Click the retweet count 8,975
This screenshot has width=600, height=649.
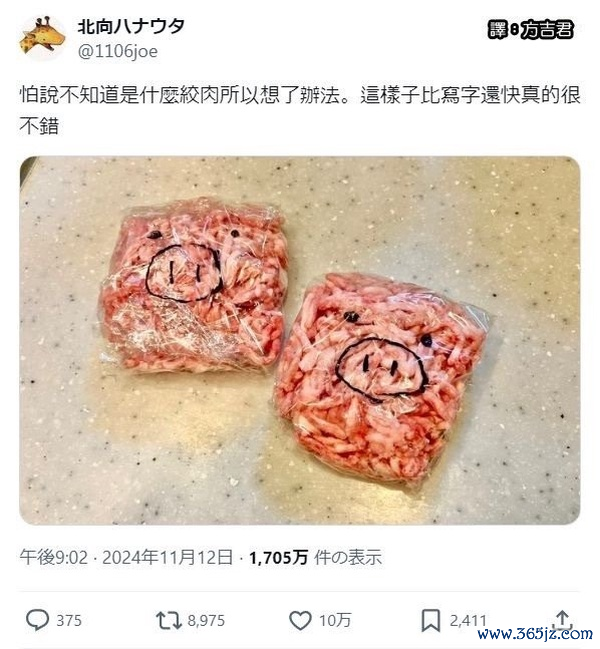(206, 621)
